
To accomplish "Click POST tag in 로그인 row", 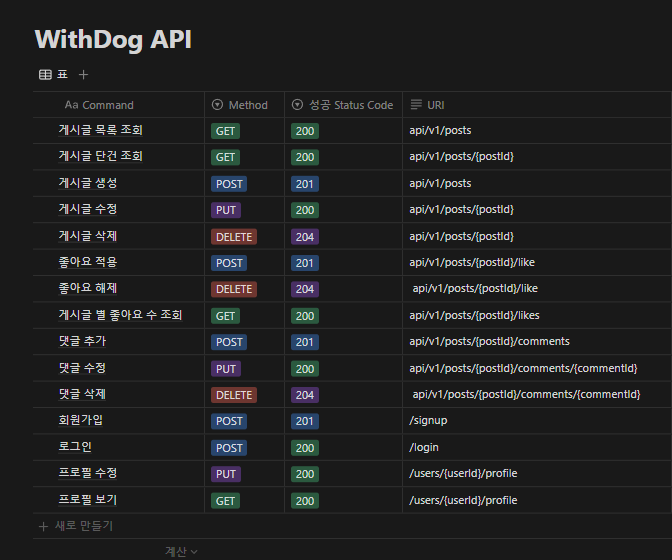I will (x=229, y=448).
